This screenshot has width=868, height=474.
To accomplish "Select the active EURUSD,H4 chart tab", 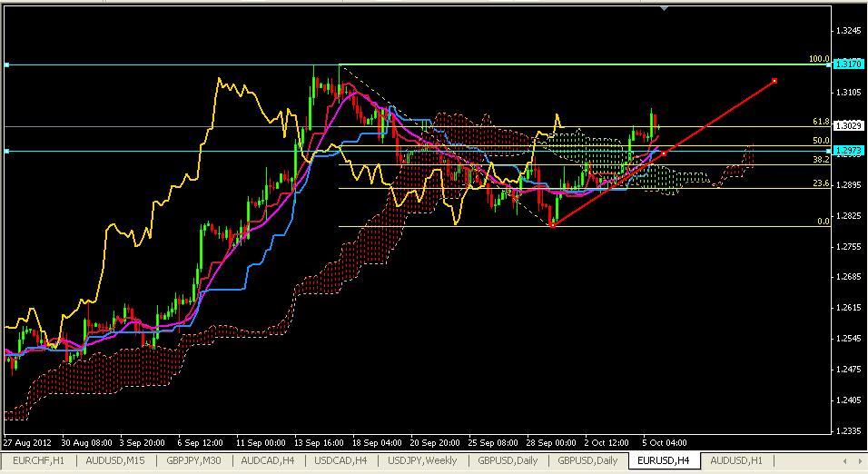I will [x=663, y=460].
